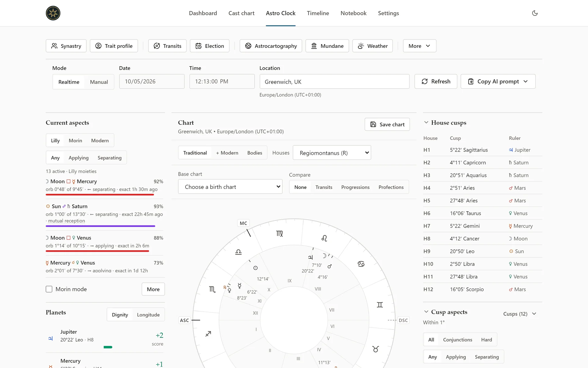The width and height of the screenshot is (588, 368).
Task: Click More under current aspects
Action: 153,289
